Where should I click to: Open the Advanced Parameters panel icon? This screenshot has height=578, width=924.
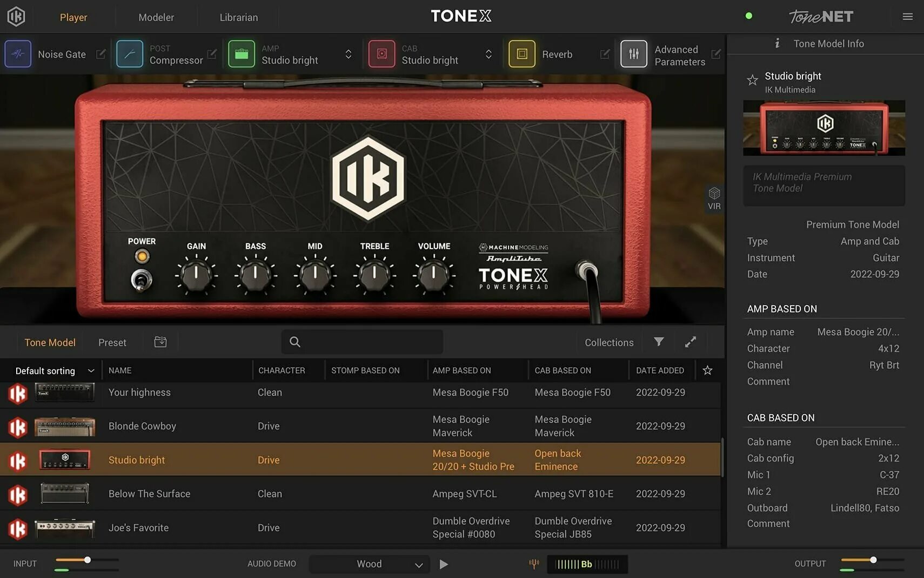click(633, 54)
